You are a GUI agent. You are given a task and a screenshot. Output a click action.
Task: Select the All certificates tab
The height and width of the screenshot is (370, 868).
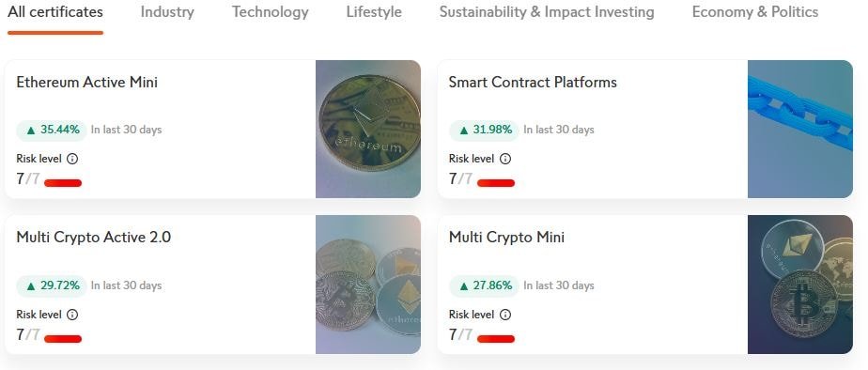[55, 12]
